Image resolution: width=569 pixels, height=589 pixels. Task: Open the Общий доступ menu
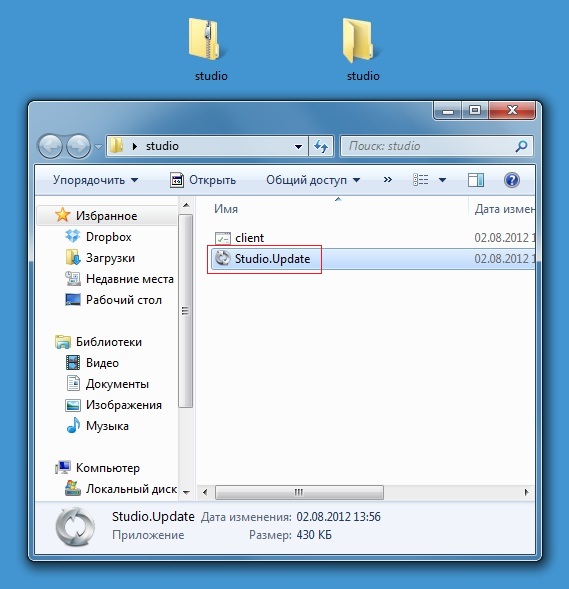pos(313,180)
